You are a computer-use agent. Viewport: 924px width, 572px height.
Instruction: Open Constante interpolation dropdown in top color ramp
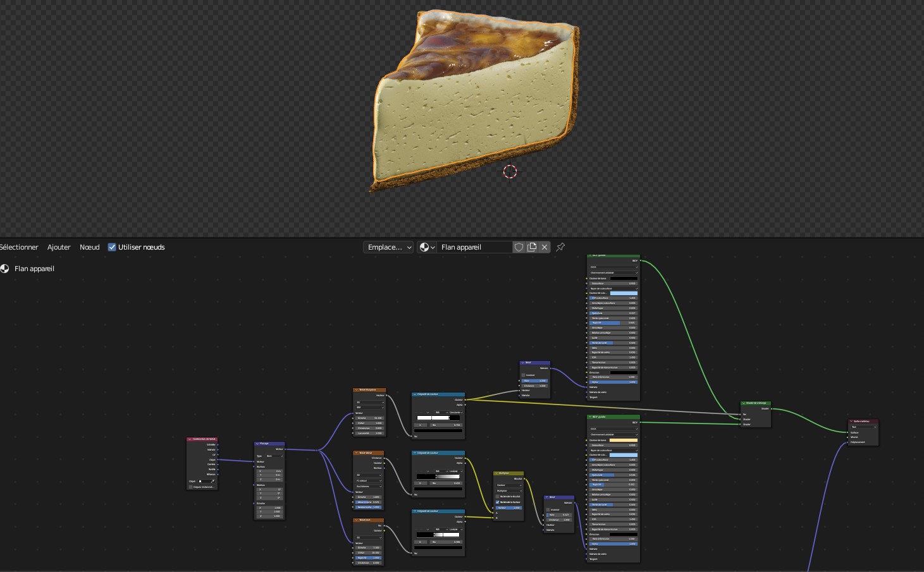coord(455,412)
